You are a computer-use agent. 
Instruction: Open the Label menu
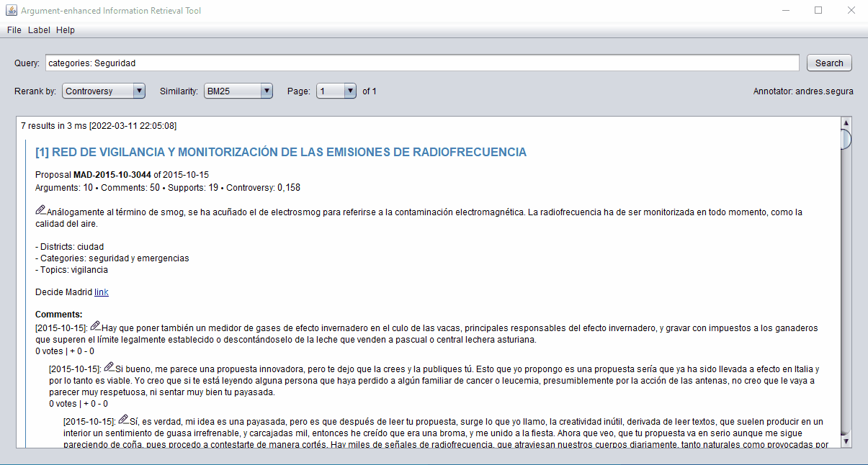(x=40, y=30)
